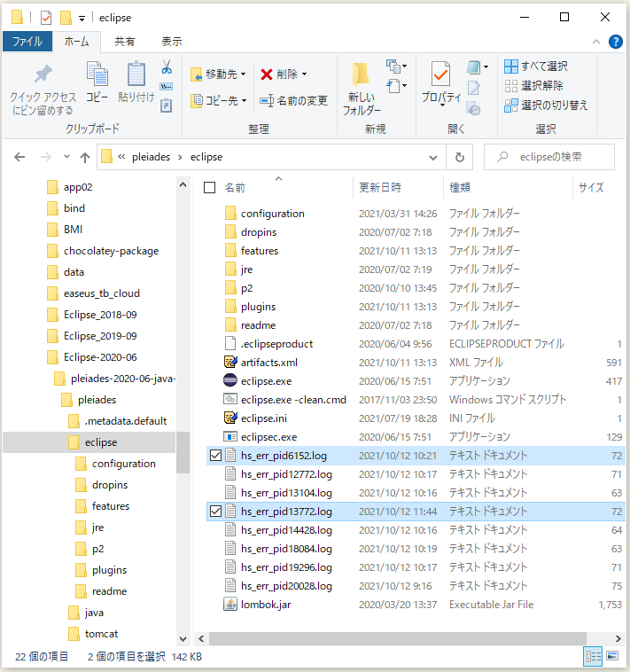Switch to Details view icon in status bar

pyautogui.click(x=594, y=656)
